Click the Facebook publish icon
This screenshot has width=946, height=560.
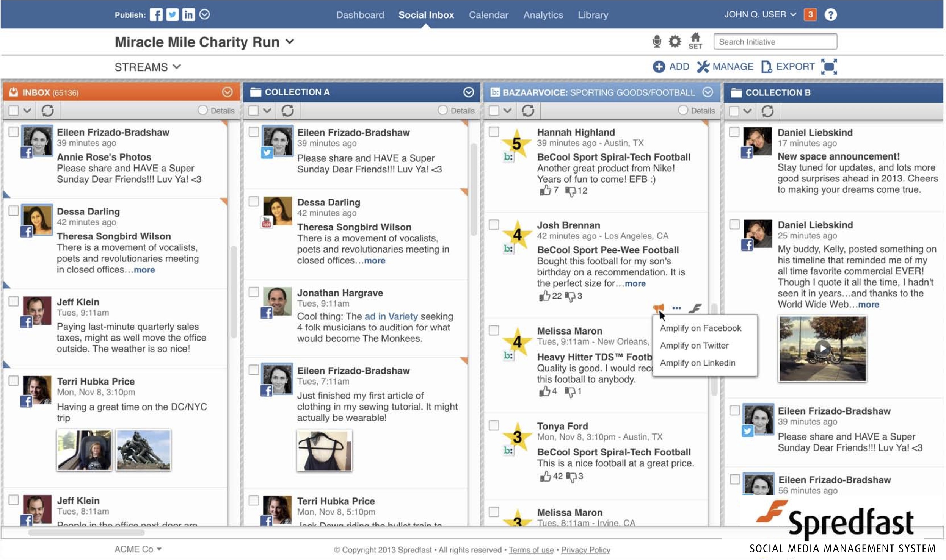point(156,15)
